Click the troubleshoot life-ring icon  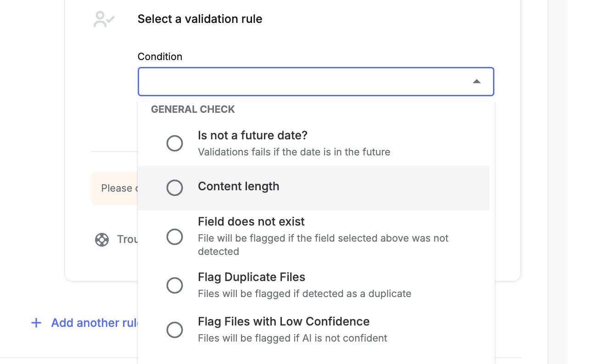click(102, 239)
